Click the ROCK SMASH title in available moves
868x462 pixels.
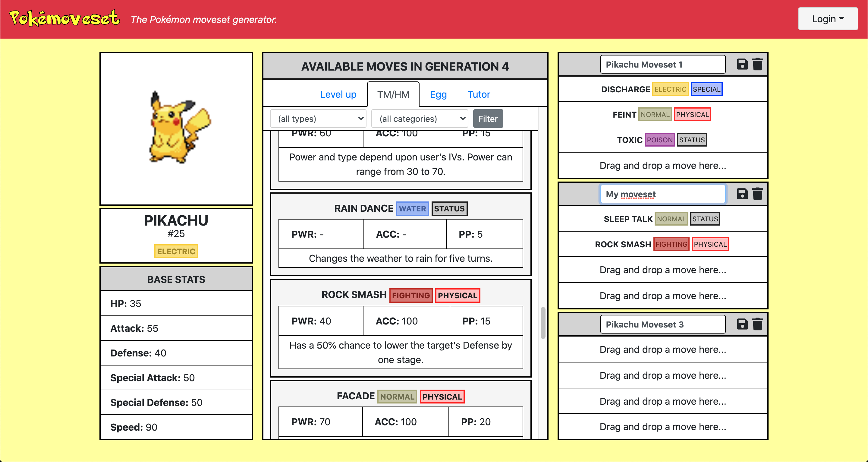[354, 295]
